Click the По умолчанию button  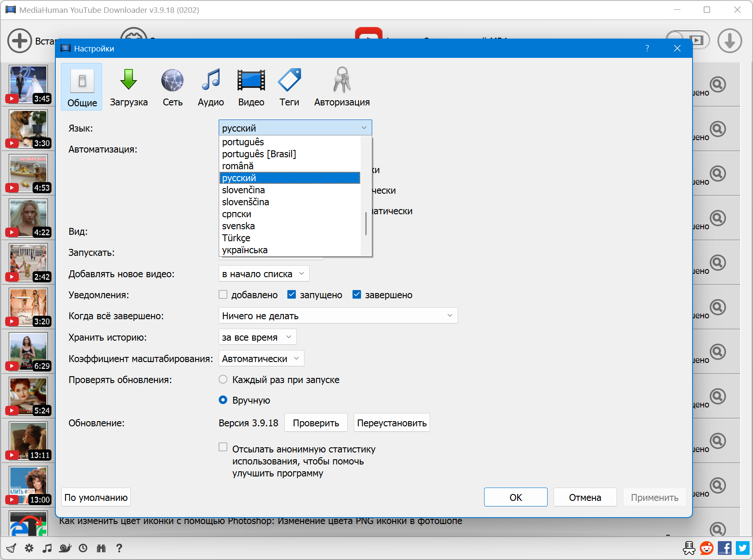click(x=96, y=497)
